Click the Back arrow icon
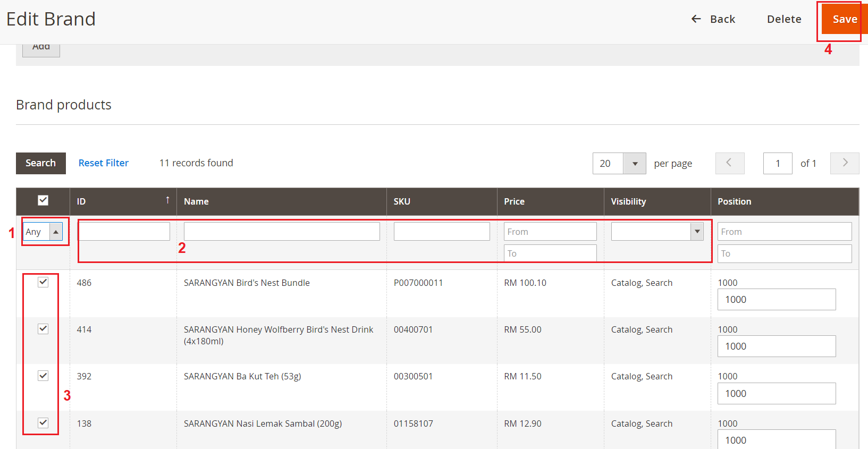 tap(696, 19)
